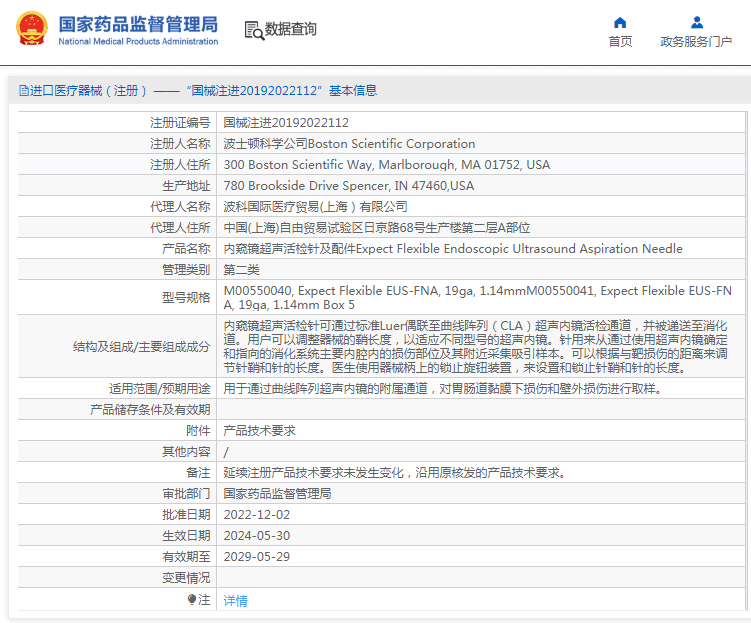Click the 注册人住所 row label

(180, 165)
